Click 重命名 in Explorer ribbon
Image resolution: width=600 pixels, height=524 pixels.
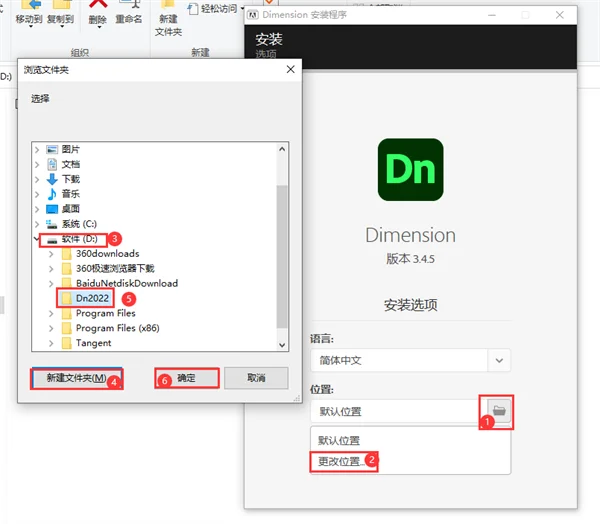click(x=129, y=13)
